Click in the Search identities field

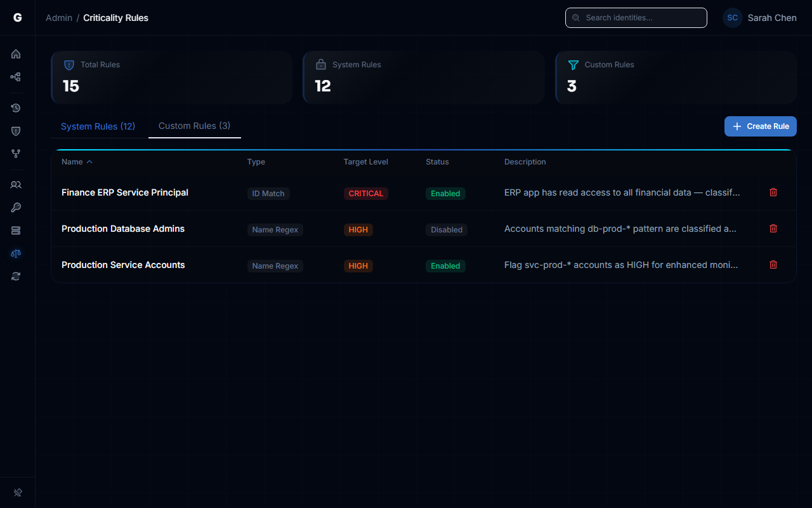point(636,17)
